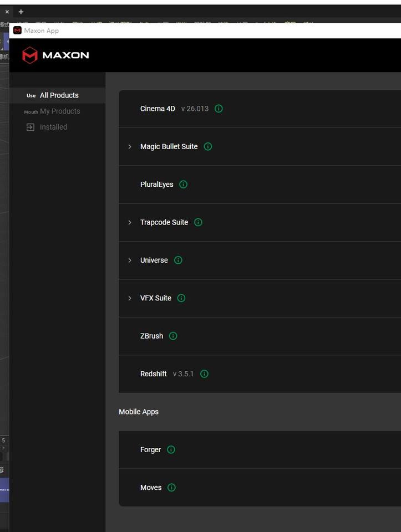Click the Universe label
Screen dimensions: 401x532
154,260
